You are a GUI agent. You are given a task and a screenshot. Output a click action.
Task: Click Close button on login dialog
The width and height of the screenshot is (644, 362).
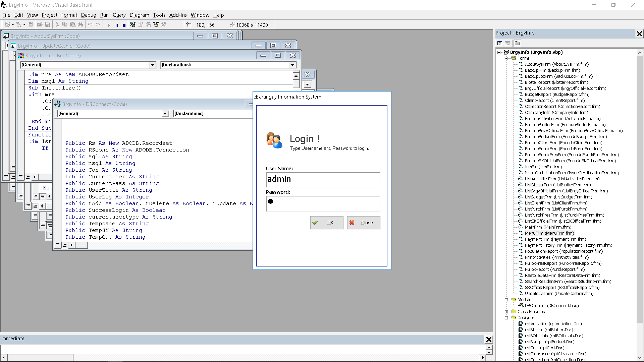[x=363, y=222]
